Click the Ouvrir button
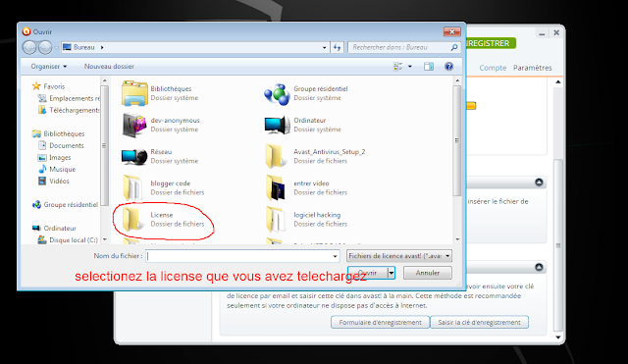Viewport: 628px width, 364px height. [367, 273]
